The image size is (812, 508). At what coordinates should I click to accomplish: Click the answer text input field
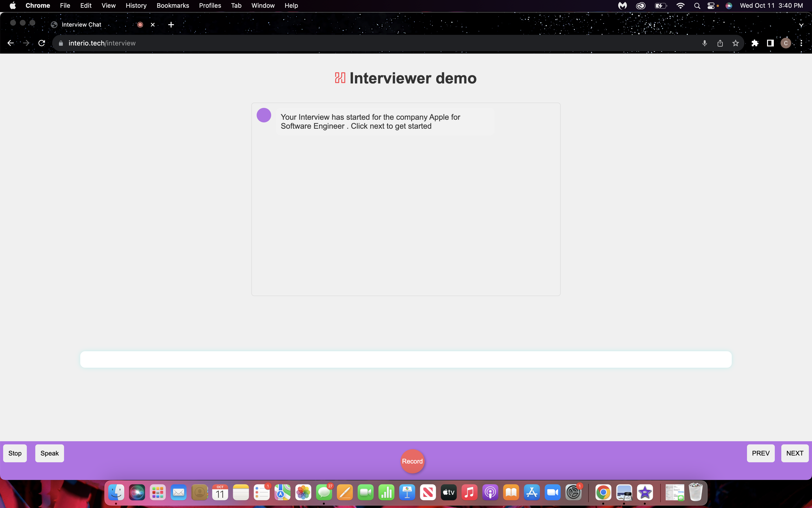406,359
